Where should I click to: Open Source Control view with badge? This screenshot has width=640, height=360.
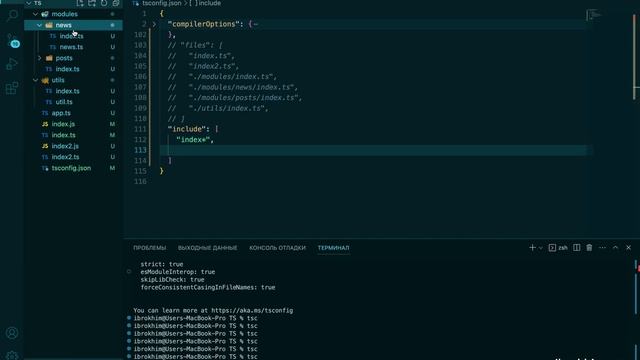[13, 41]
